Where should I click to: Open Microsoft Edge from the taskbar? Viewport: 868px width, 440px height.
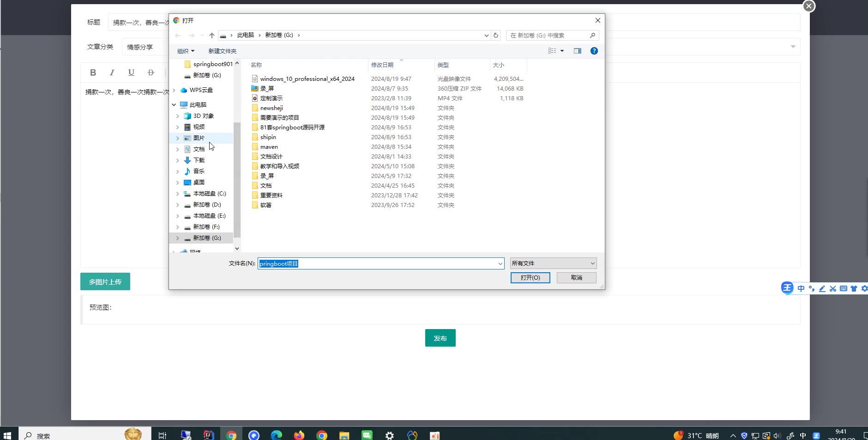tap(277, 435)
